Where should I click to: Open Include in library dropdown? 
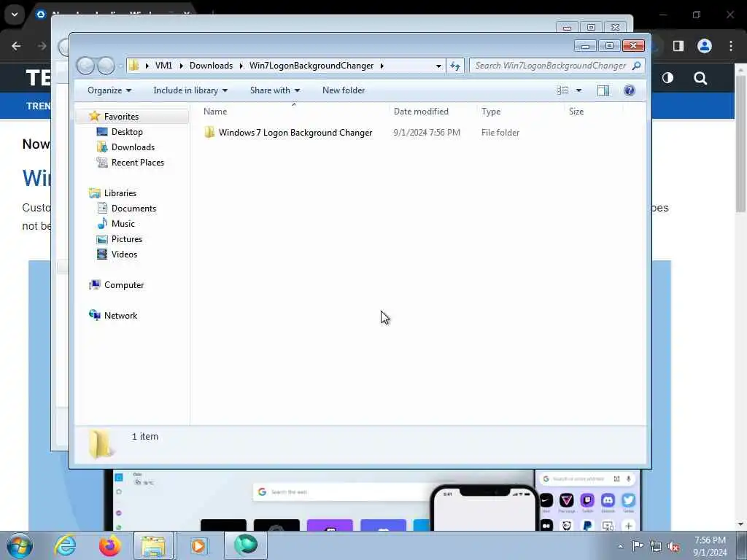coord(190,90)
